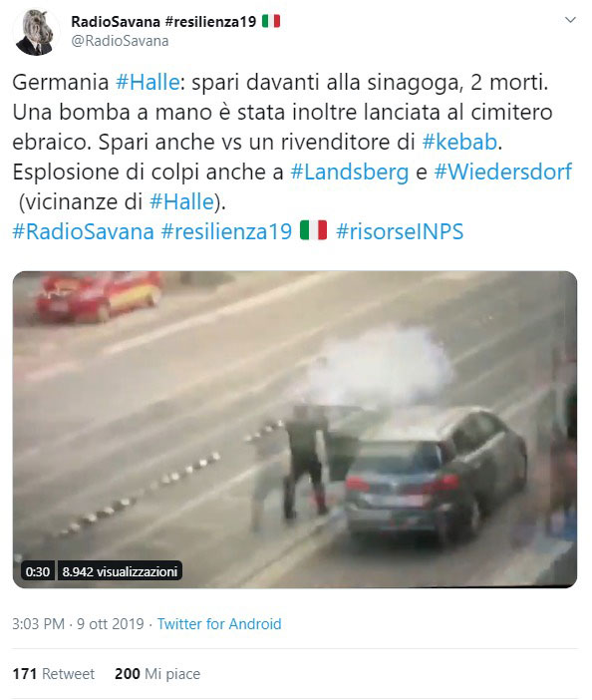This screenshot has height=700, width=592.
Task: Open the @RadioSavana handle link
Action: click(120, 41)
